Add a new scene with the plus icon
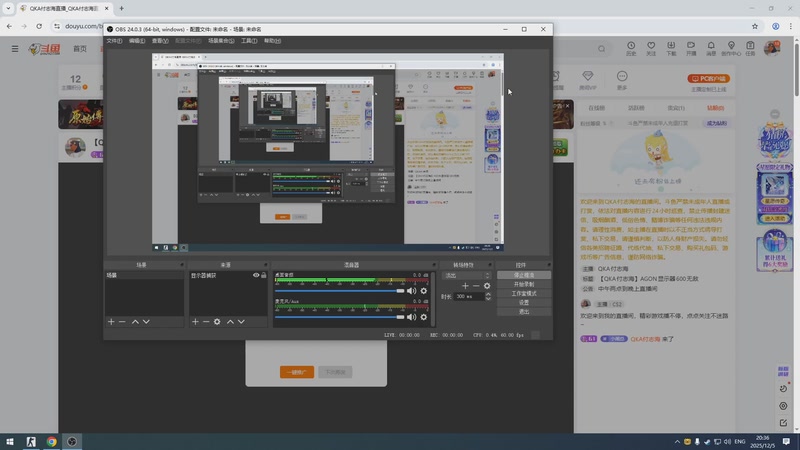This screenshot has width=800, height=450. coord(111,322)
